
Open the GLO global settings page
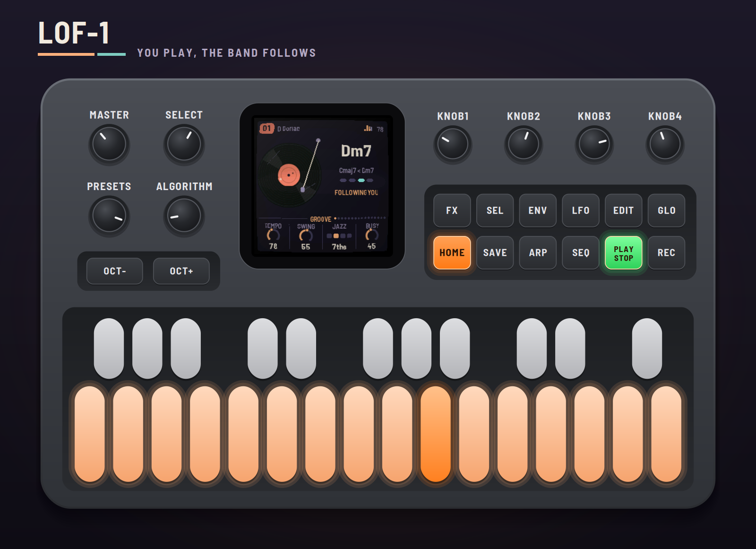coord(666,210)
